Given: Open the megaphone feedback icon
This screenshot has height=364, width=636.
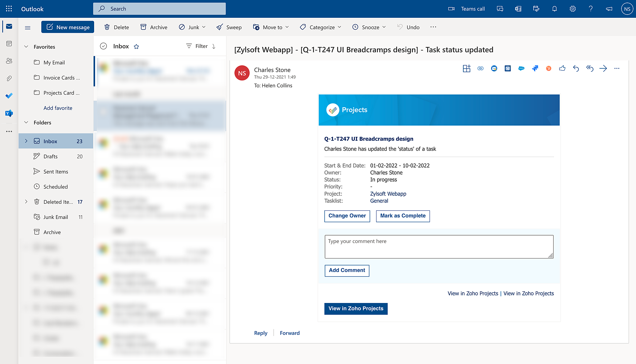Looking at the screenshot, I should click(609, 9).
